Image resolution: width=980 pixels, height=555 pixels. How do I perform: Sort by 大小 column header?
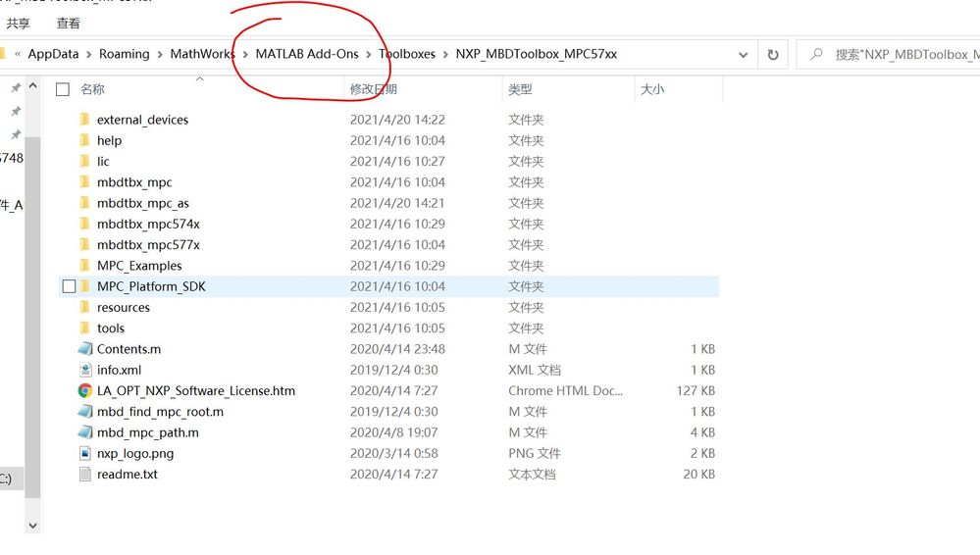(652, 89)
